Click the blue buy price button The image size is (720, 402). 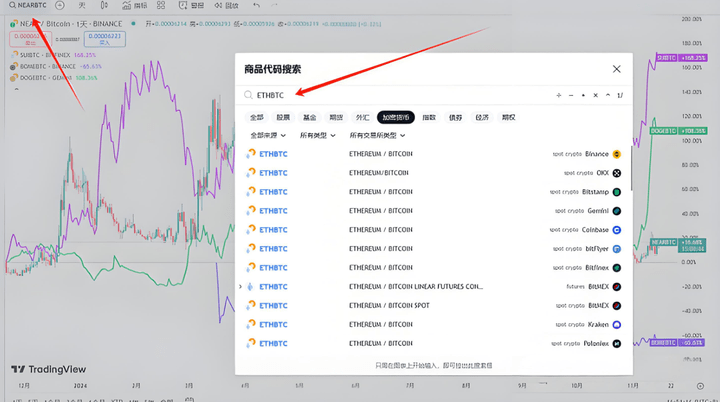105,39
